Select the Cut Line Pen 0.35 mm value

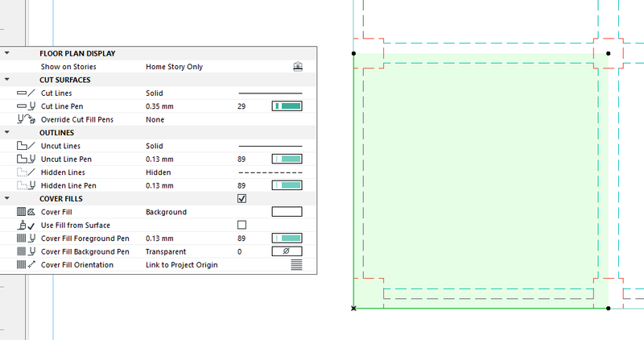(x=159, y=106)
